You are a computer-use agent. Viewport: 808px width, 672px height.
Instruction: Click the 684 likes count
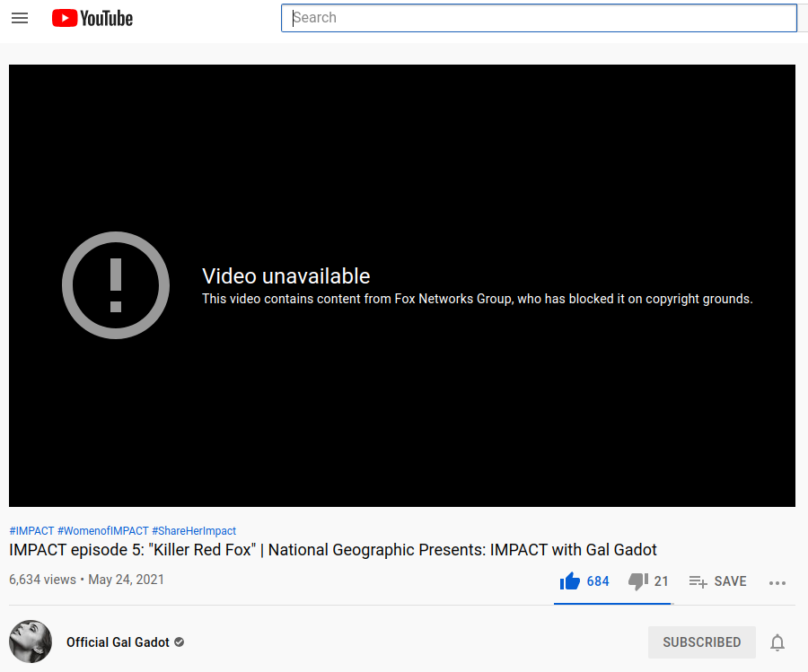[x=598, y=581]
